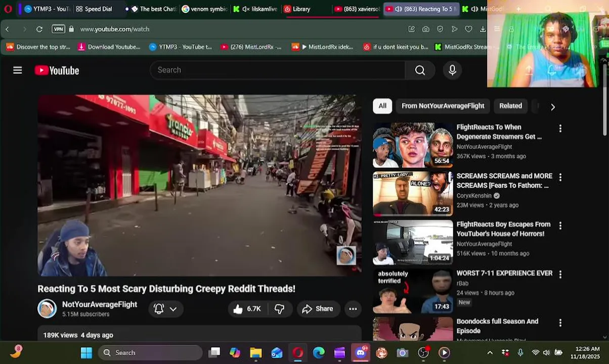Switch to the Speed Dial tab
Screen dimensions: 609x364
click(96, 9)
